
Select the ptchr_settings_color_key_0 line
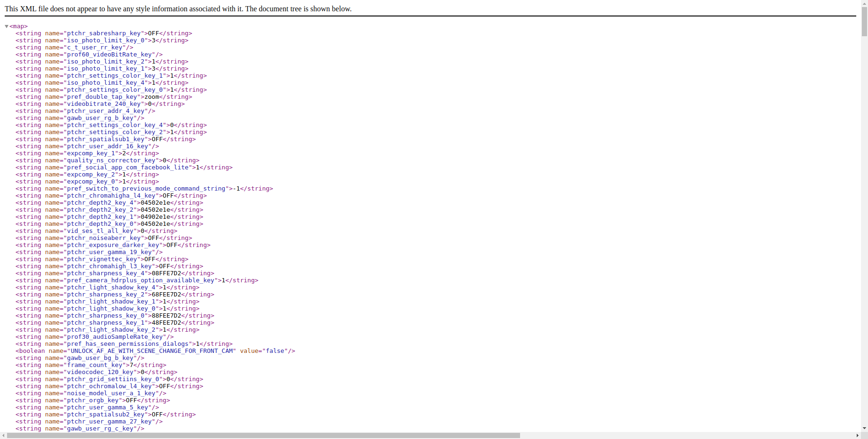pos(111,90)
